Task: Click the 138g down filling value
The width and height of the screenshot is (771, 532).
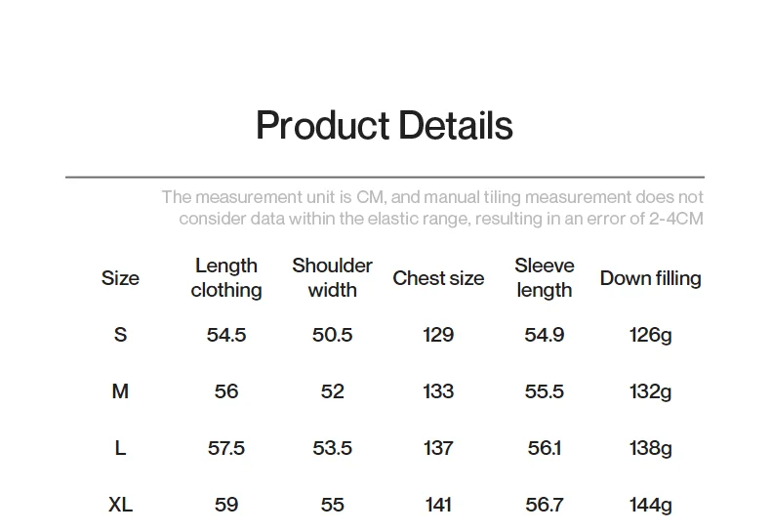Action: [651, 448]
